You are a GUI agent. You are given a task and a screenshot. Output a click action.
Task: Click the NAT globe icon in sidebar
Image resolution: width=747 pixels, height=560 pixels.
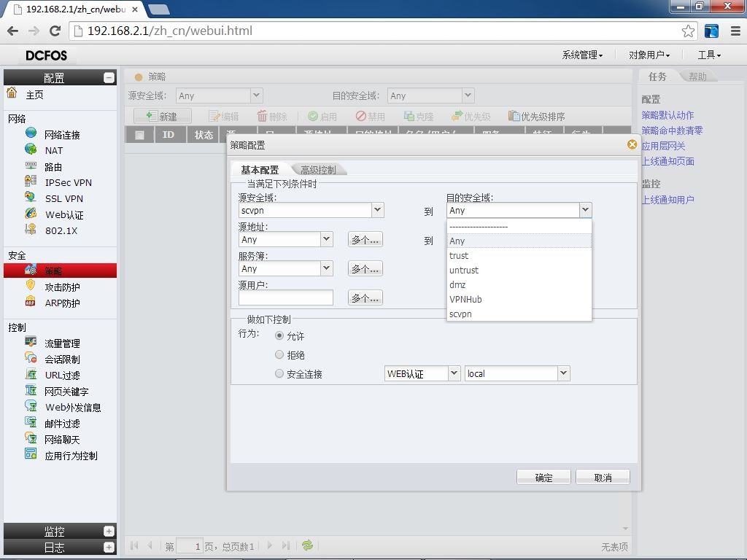coord(31,149)
